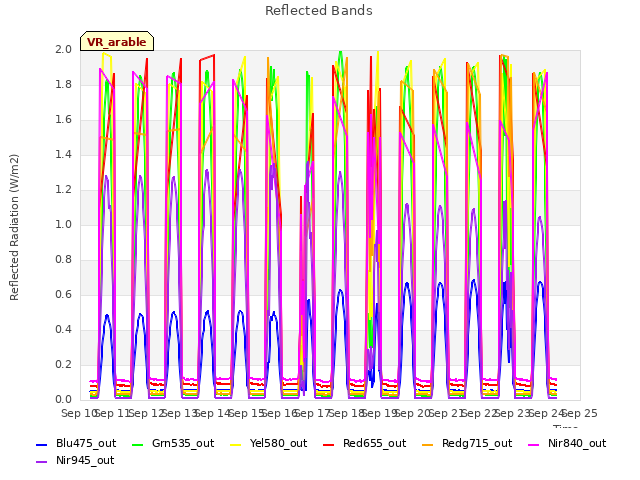Click the 0.2 y-axis tick label
This screenshot has width=640, height=480.
[63, 364]
